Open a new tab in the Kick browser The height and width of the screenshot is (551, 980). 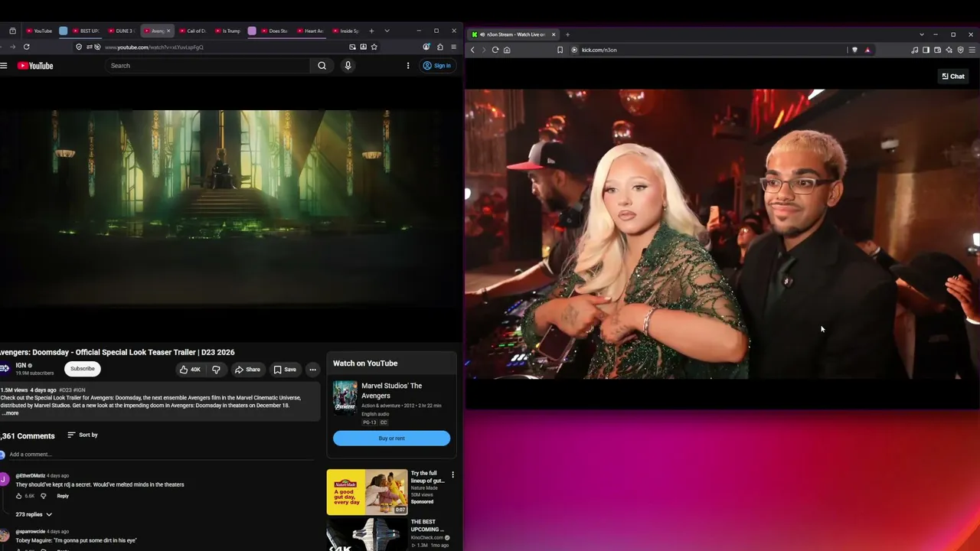(567, 34)
